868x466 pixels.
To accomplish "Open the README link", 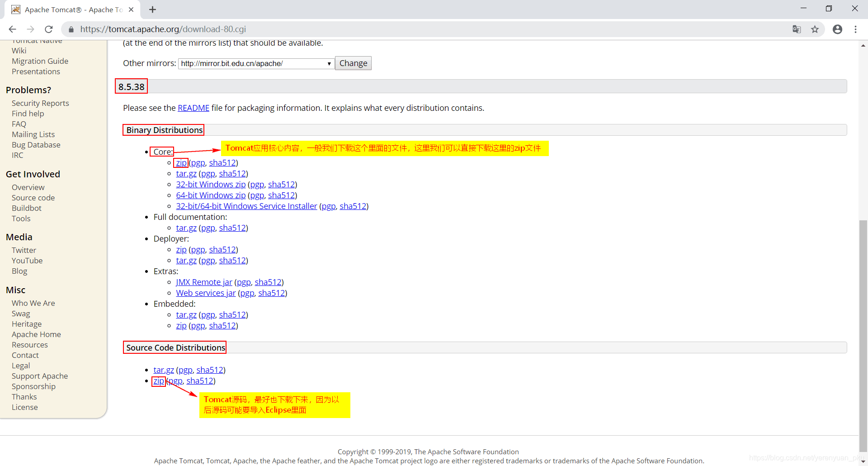I will coord(193,108).
